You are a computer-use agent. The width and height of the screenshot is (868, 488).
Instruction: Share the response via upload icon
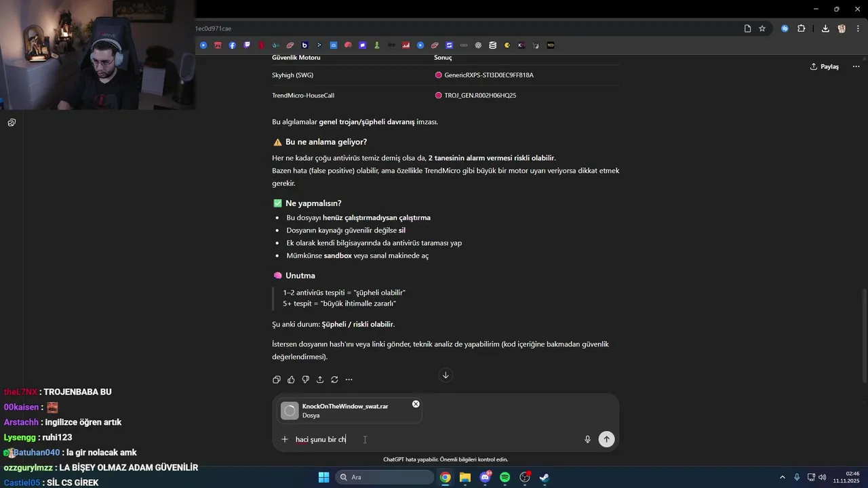pos(319,380)
